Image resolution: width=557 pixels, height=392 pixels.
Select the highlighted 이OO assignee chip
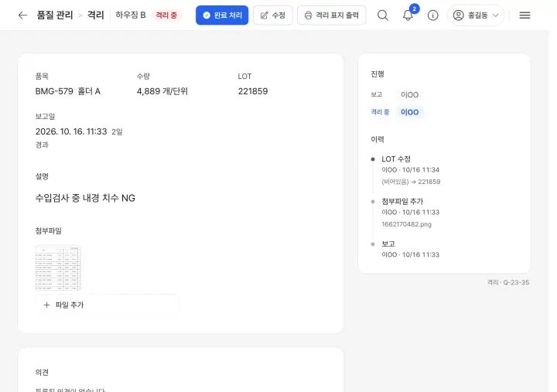click(409, 112)
